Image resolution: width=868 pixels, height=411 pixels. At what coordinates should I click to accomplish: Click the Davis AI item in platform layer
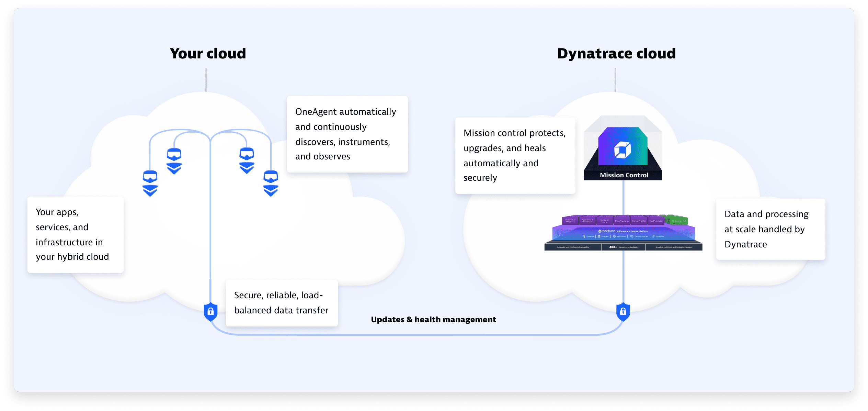pos(639,236)
